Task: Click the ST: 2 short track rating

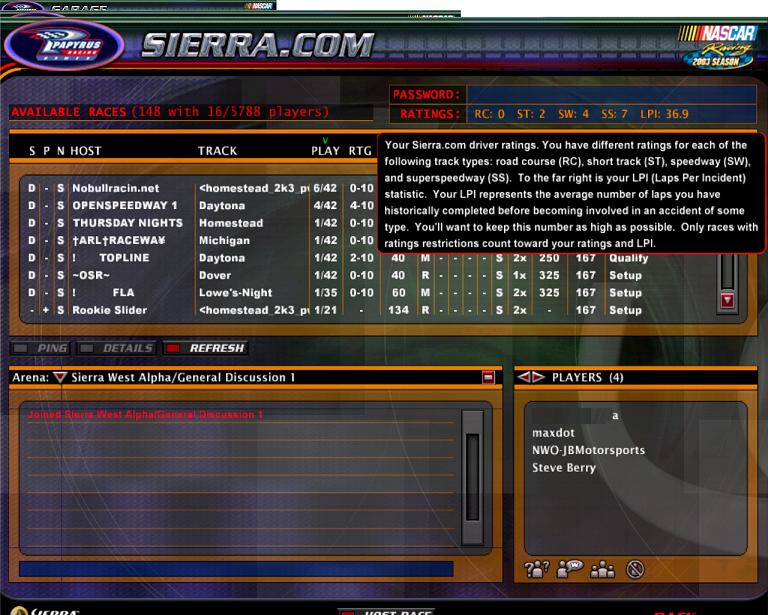Action: (x=531, y=114)
